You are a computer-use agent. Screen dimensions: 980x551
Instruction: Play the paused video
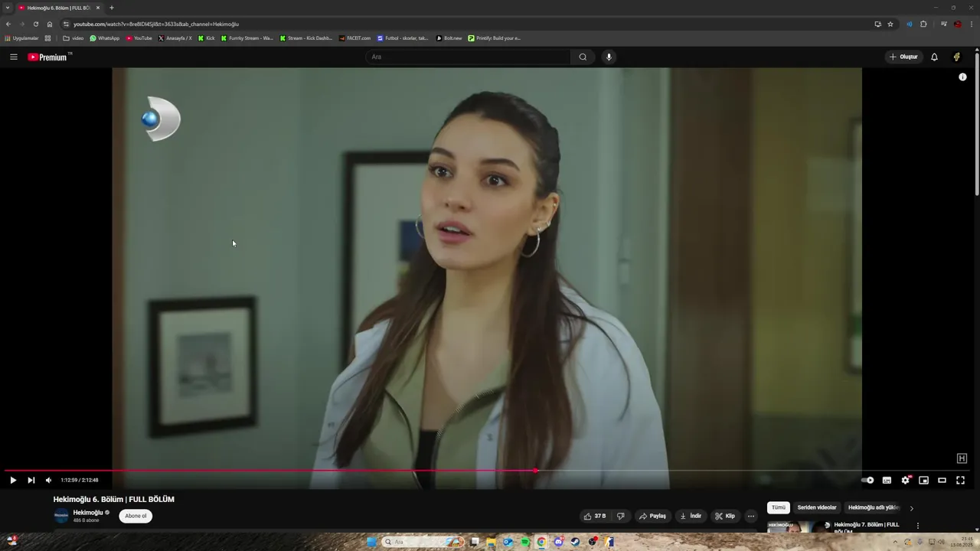coord(13,480)
